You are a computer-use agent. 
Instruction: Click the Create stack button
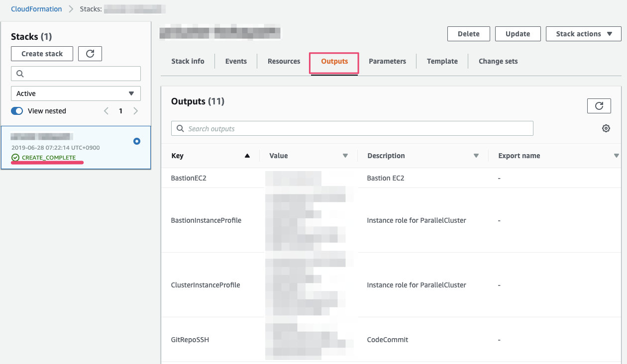[42, 54]
